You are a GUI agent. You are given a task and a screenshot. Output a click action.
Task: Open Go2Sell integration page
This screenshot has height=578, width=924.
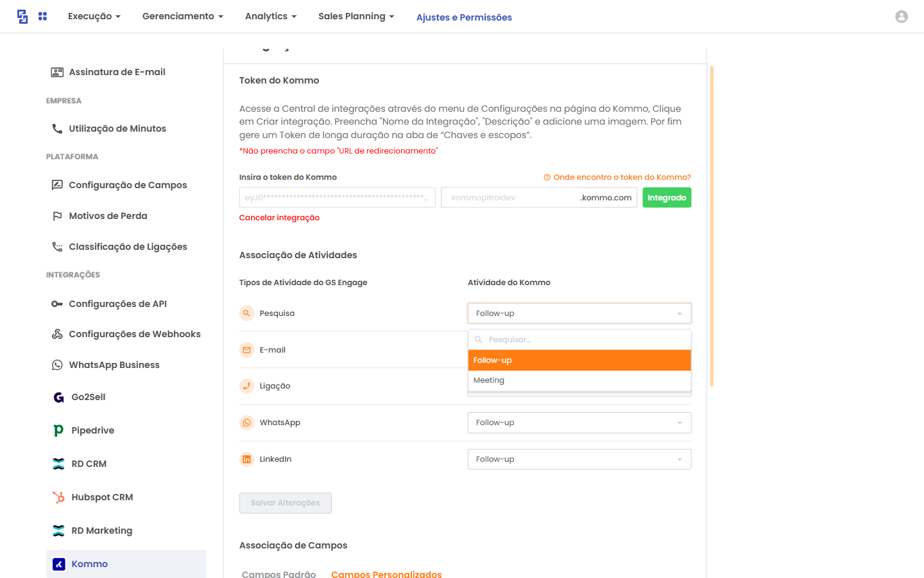[x=89, y=397]
